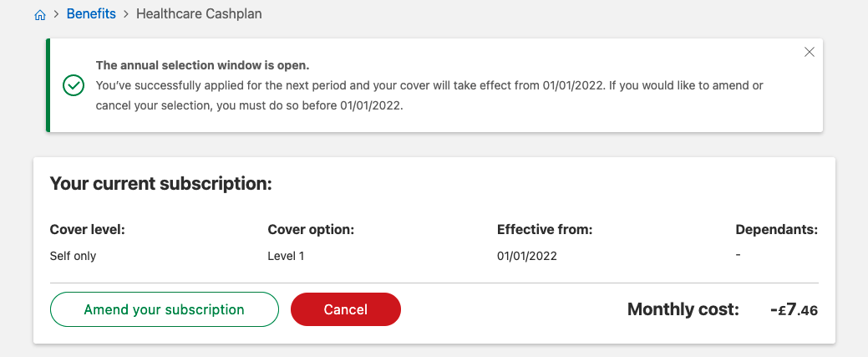Select the 01/01/2022 effective date value
The width and height of the screenshot is (868, 357).
coord(527,256)
